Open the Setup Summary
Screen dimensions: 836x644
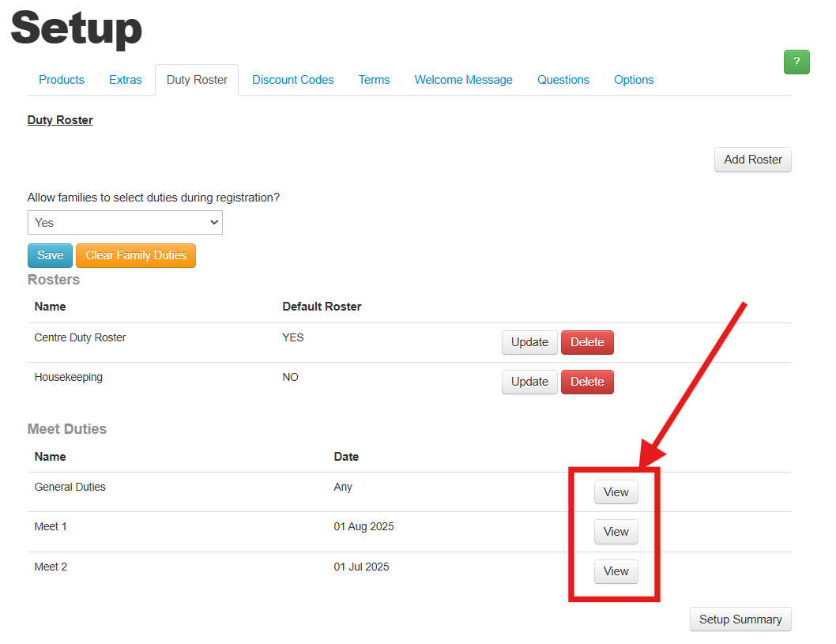pyautogui.click(x=740, y=619)
